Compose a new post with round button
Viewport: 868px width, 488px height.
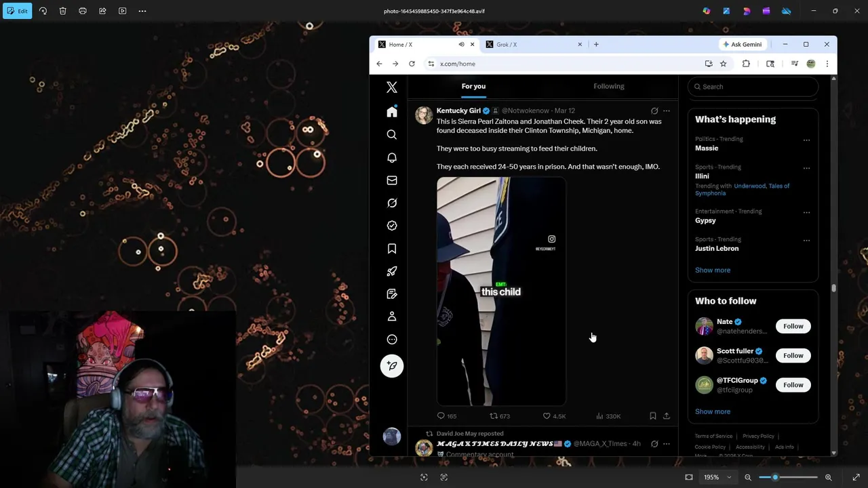pos(392,366)
